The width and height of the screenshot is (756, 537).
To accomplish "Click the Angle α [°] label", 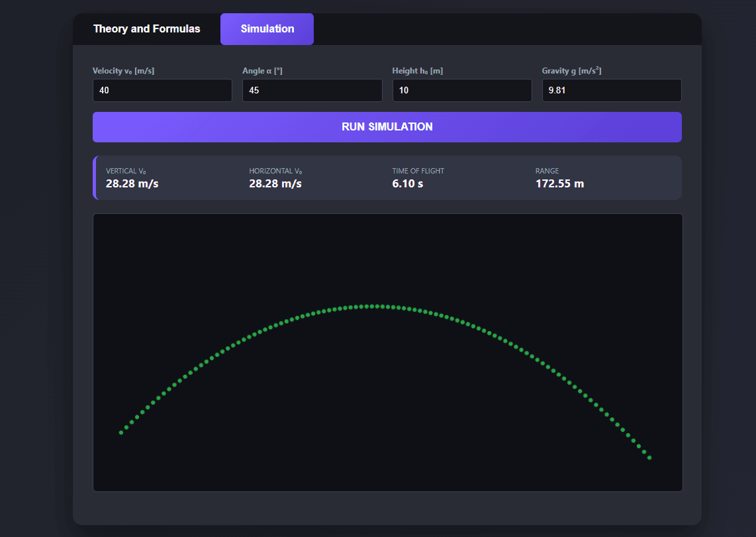I will (x=262, y=71).
